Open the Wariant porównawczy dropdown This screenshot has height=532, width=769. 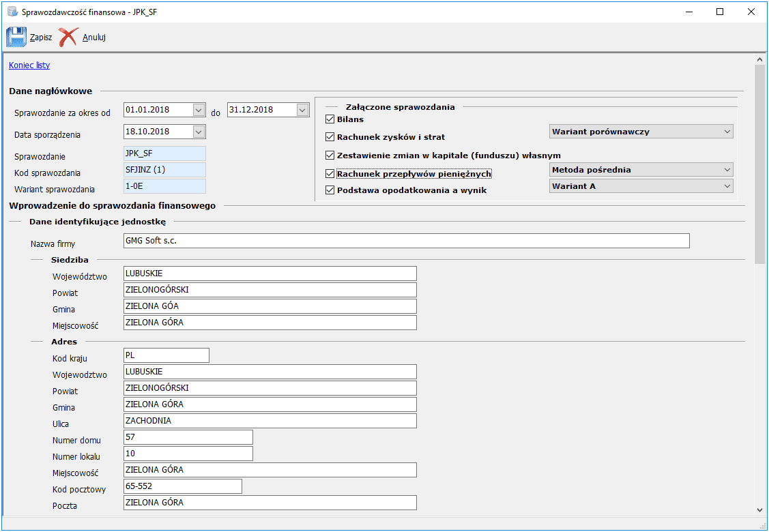[641, 132]
